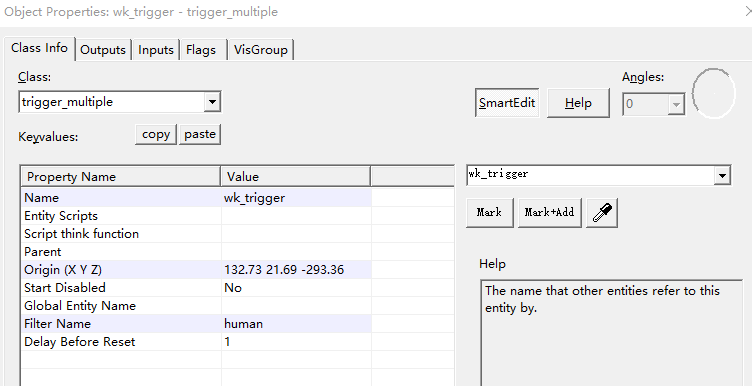
Task: Select the Filter Name property row
Action: pos(197,324)
